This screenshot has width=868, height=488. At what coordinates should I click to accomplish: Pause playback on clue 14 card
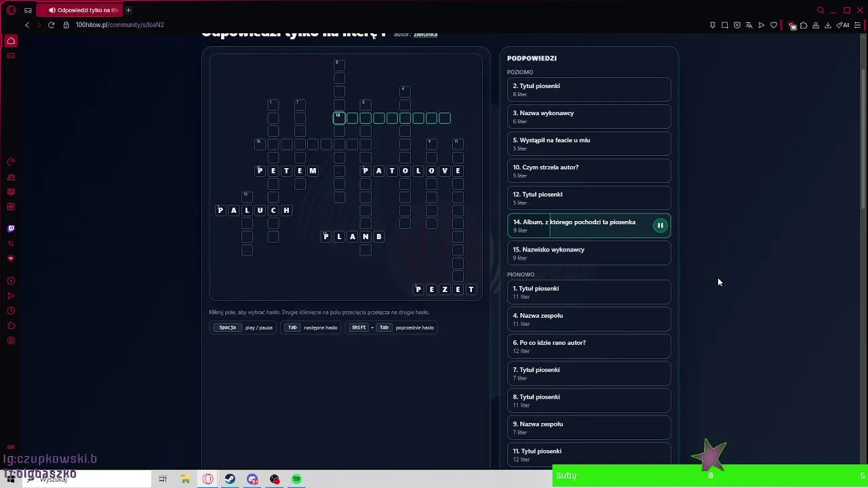click(660, 226)
